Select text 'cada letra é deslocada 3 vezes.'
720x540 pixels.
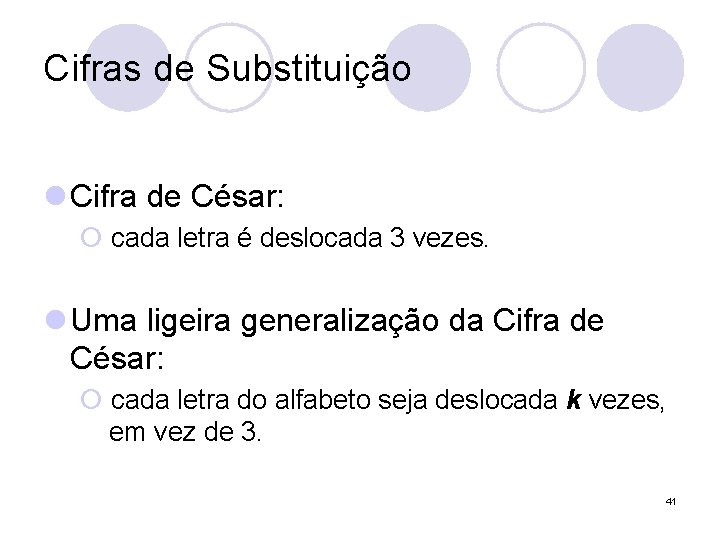(x=300, y=240)
